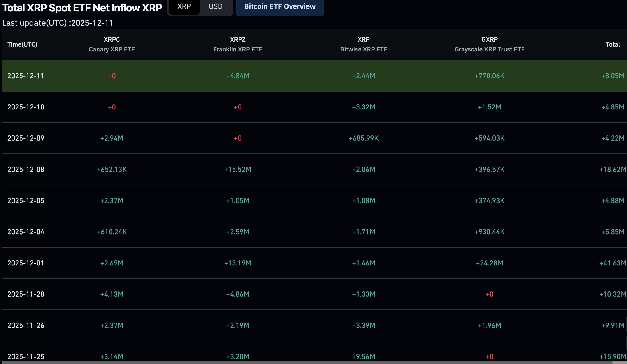Click the +24.28M Grayscale inflow value

click(489, 263)
